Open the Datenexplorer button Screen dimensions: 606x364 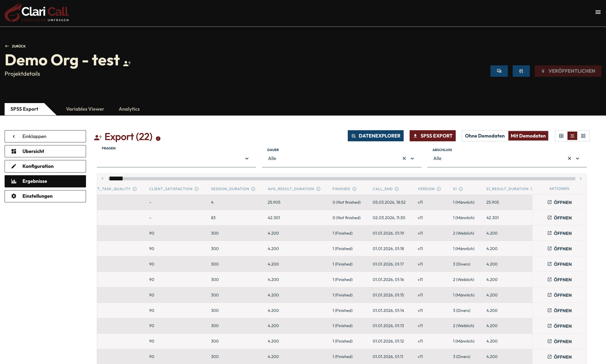(375, 136)
